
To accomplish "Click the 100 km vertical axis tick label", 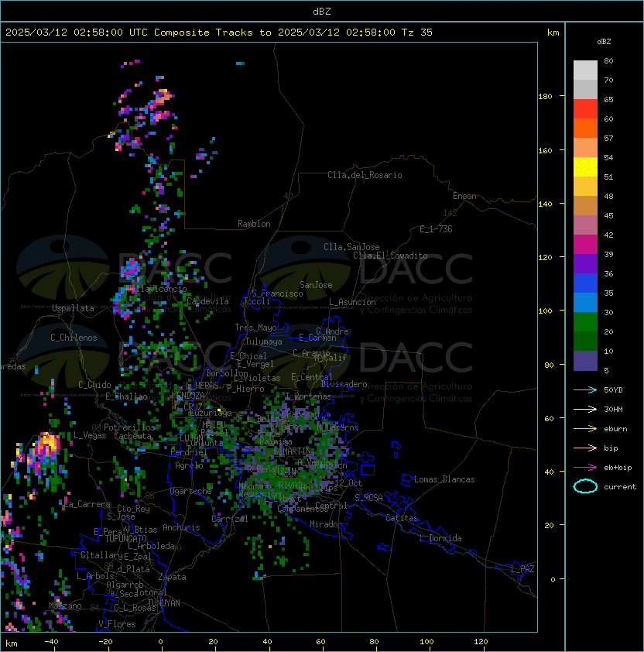I will point(546,311).
